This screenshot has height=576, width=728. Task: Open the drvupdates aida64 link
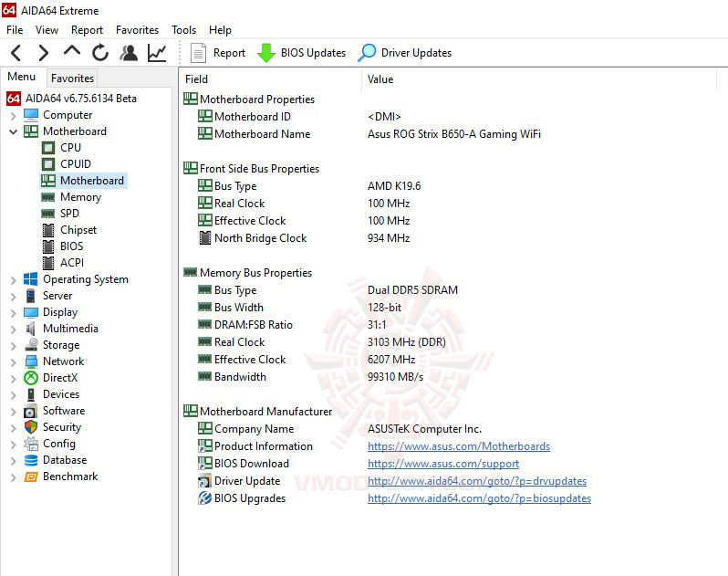[477, 481]
